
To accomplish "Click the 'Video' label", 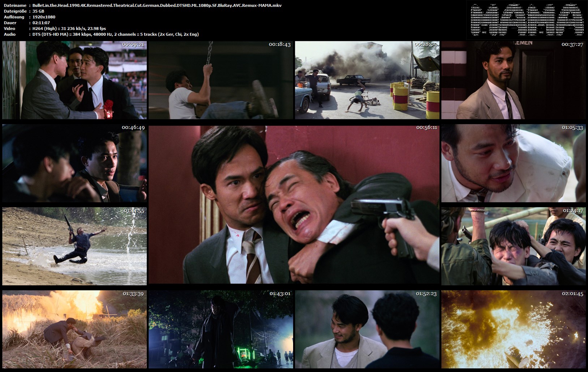I will click(10, 29).
